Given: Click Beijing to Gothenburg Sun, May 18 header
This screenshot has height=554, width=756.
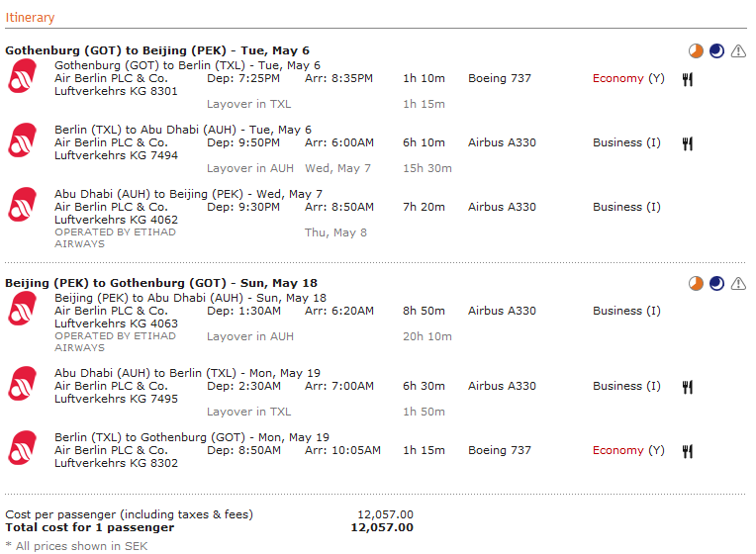Looking at the screenshot, I should pos(161,283).
